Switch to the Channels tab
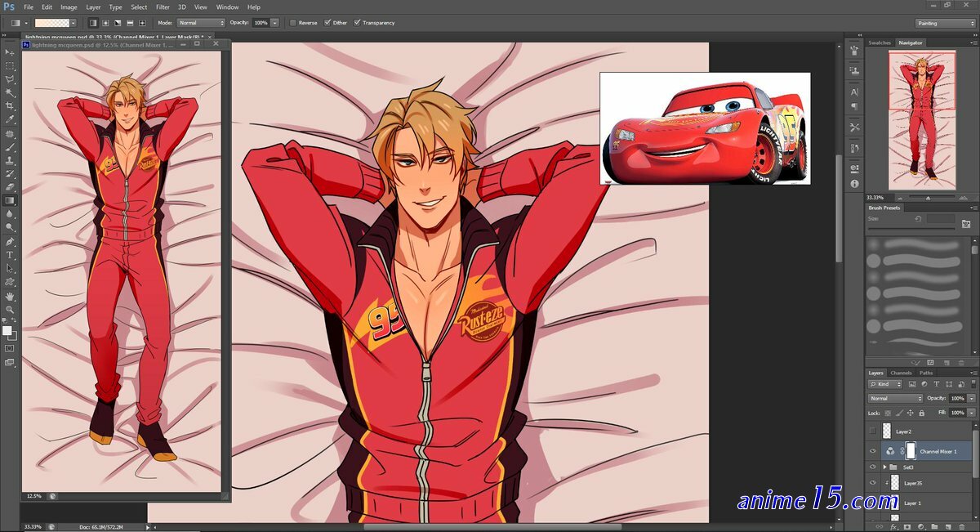 click(901, 373)
